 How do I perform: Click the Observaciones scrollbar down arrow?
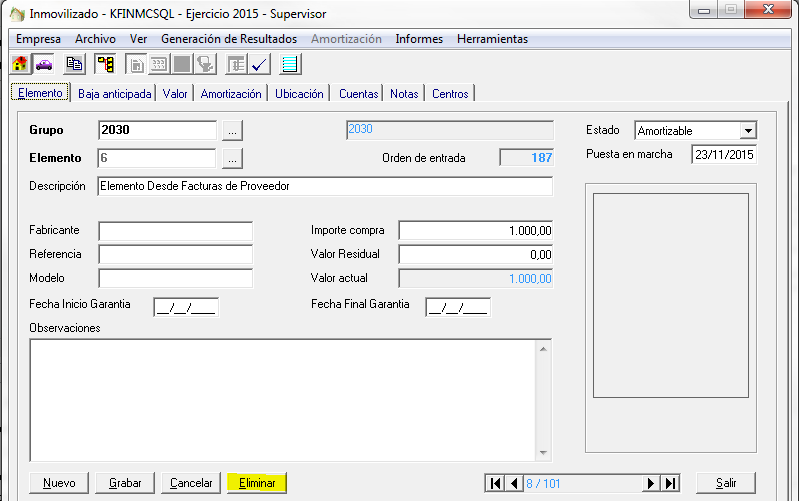pos(544,452)
